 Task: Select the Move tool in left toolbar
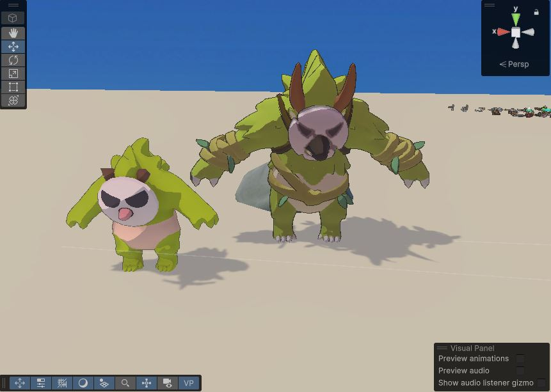pyautogui.click(x=13, y=47)
